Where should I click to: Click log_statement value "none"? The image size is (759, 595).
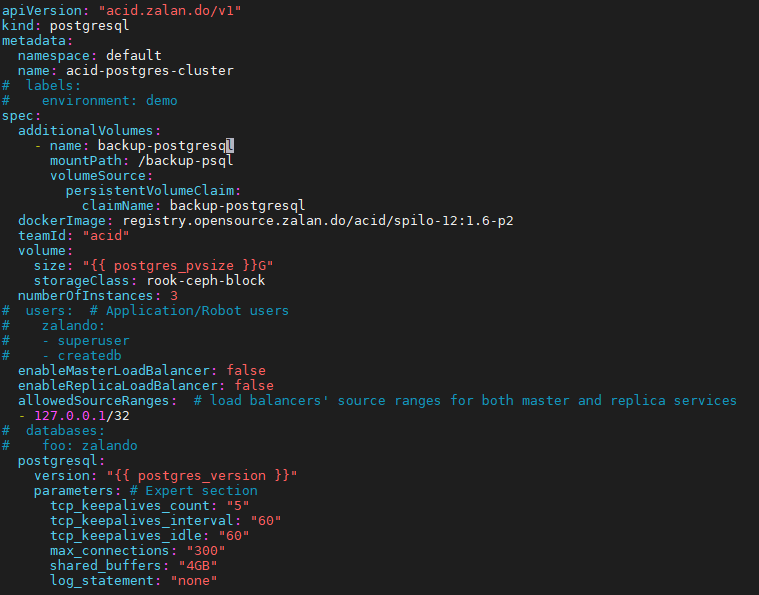click(194, 581)
